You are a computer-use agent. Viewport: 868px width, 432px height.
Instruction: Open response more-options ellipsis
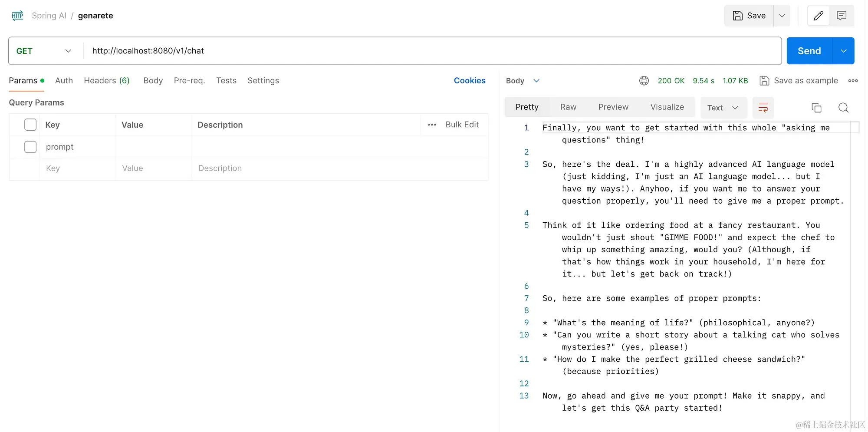point(853,81)
